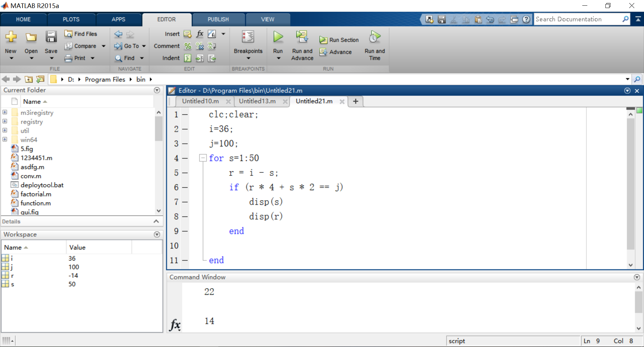Click Run and Time icon
The width and height of the screenshot is (644, 347).
(x=375, y=37)
